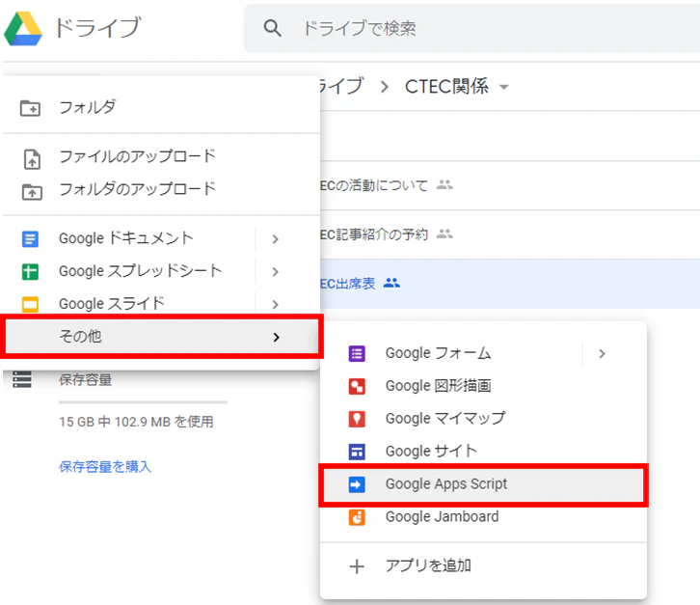Expand Google ドキュメント submenu arrow
The height and width of the screenshot is (605, 700).
276,239
